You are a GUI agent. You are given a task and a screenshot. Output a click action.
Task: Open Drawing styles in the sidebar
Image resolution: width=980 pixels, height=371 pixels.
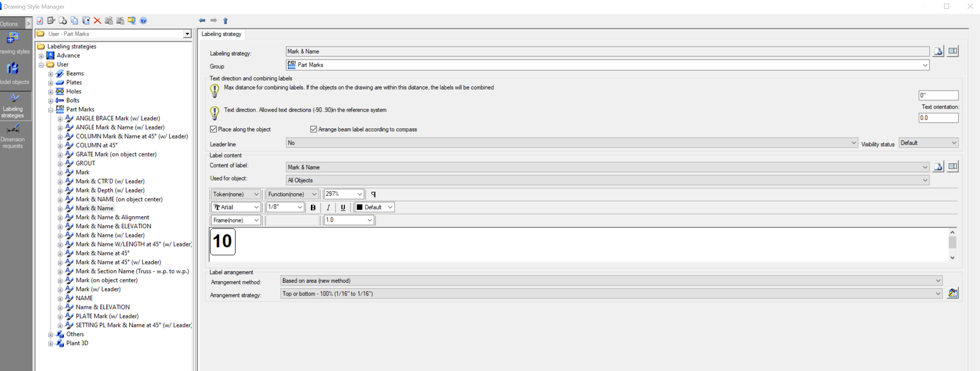click(x=14, y=43)
